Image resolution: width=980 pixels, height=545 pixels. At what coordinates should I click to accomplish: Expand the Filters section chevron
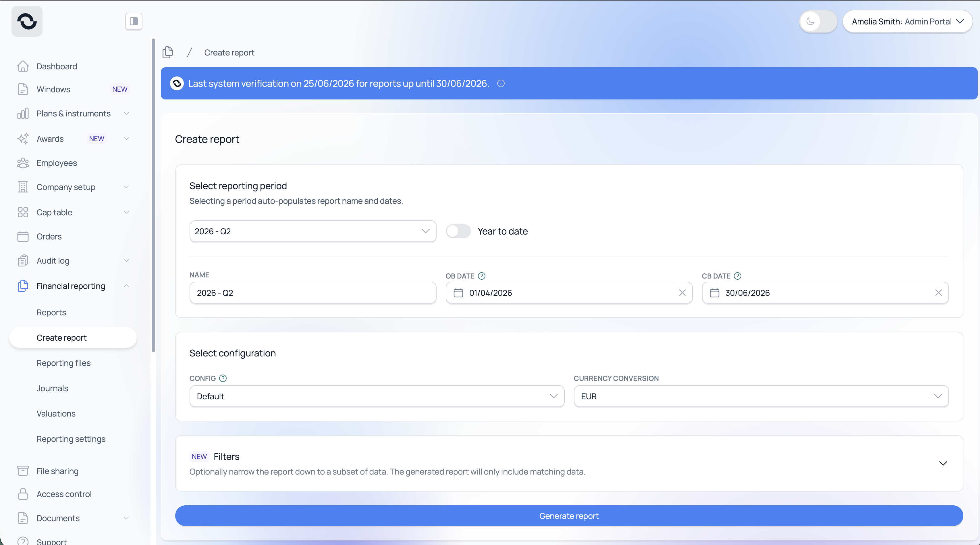pos(943,463)
